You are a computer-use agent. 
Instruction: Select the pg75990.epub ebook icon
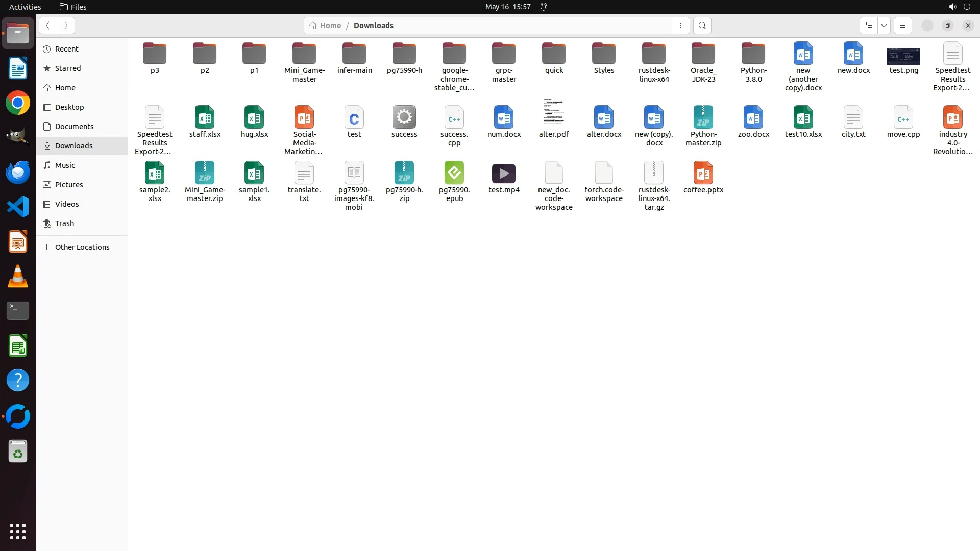tap(454, 173)
